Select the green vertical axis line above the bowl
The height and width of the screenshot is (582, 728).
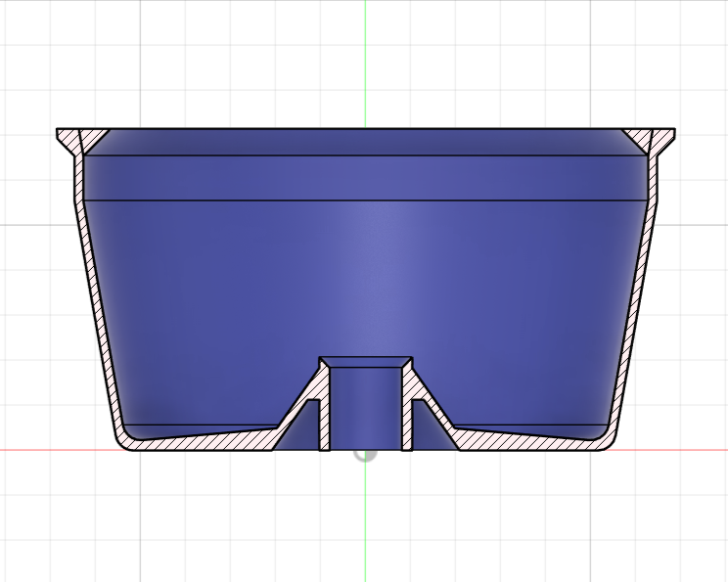click(x=365, y=59)
